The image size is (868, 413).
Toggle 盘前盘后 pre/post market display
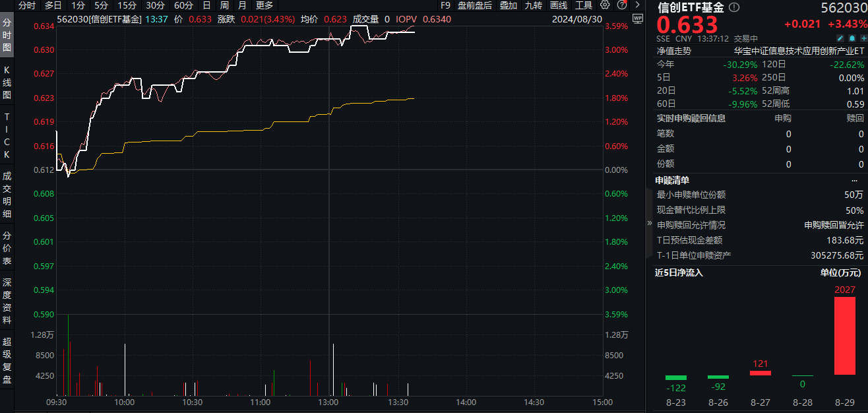coord(474,5)
